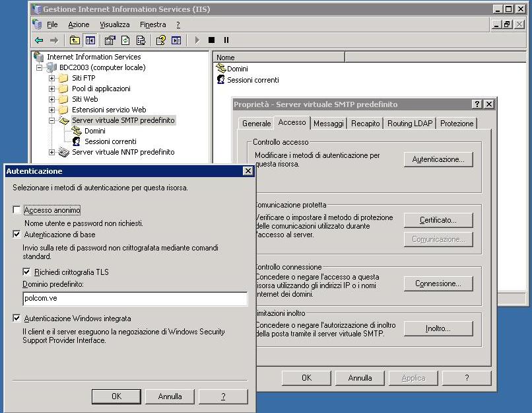The width and height of the screenshot is (532, 413).
Task: Switch to the Routing LDAP tab
Action: 410,124
